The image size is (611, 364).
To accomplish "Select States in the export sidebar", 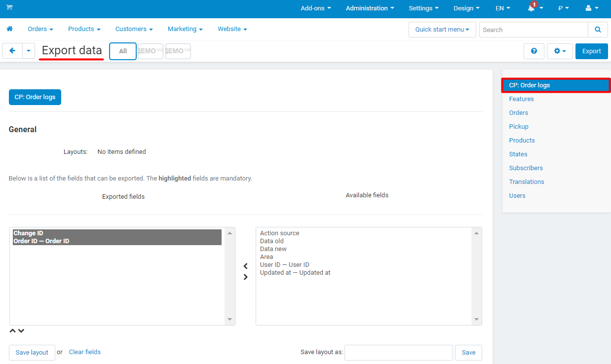I will 518,154.
